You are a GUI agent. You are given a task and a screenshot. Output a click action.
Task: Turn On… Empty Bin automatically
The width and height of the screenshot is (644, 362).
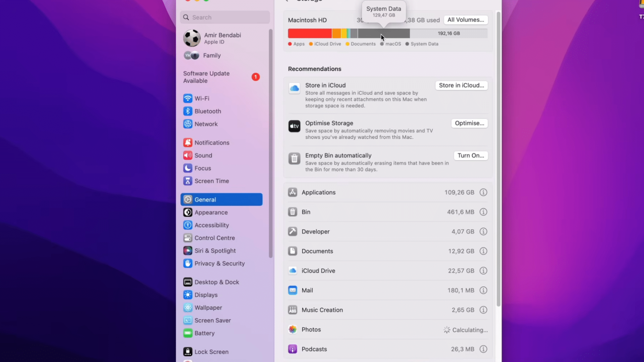pyautogui.click(x=471, y=156)
